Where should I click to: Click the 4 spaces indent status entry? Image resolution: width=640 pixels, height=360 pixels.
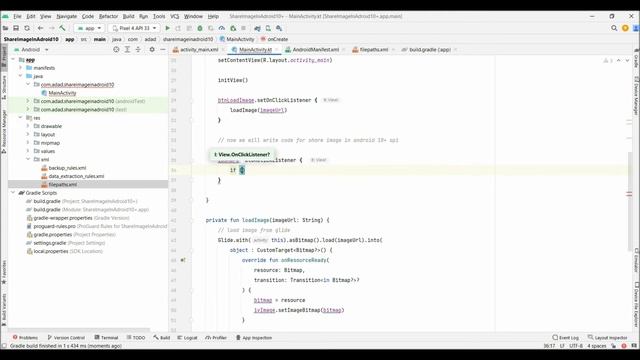click(x=597, y=346)
